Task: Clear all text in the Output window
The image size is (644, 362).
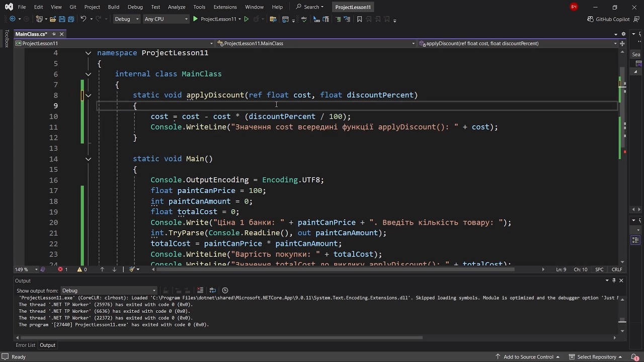Action: 200,290
